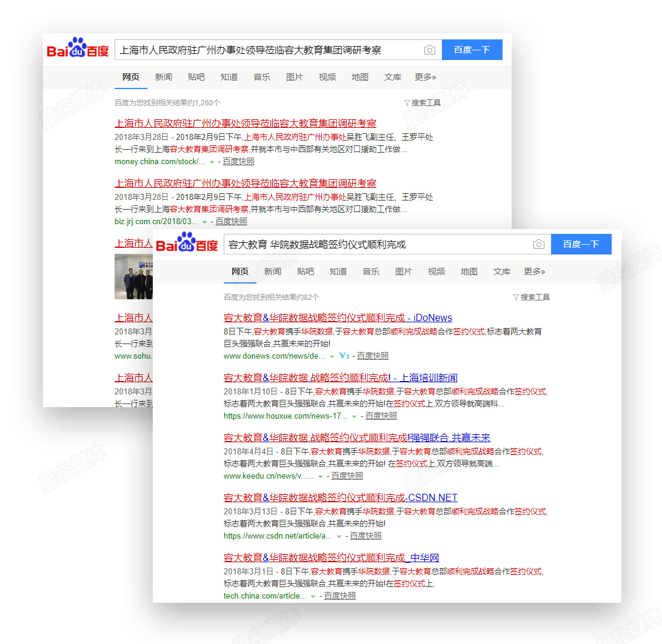Select 新闻 tab in front window

click(273, 271)
